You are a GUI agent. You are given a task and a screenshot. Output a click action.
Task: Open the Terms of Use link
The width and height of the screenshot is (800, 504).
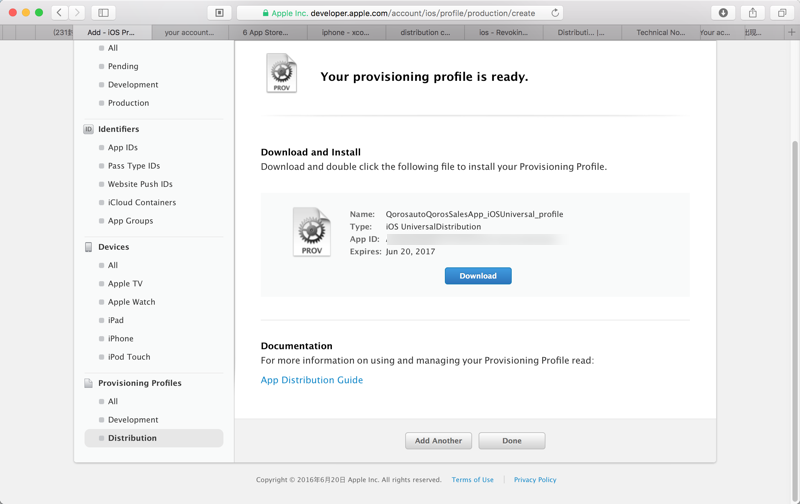472,480
